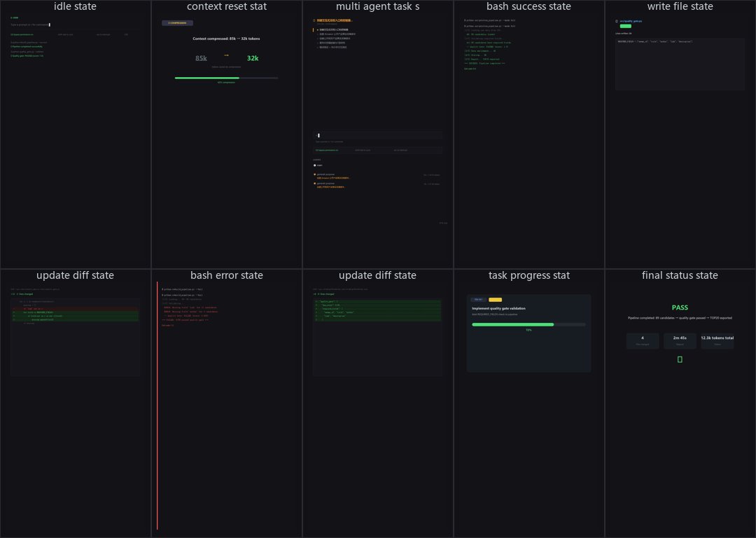Click the green compression progress bar

[206, 78]
